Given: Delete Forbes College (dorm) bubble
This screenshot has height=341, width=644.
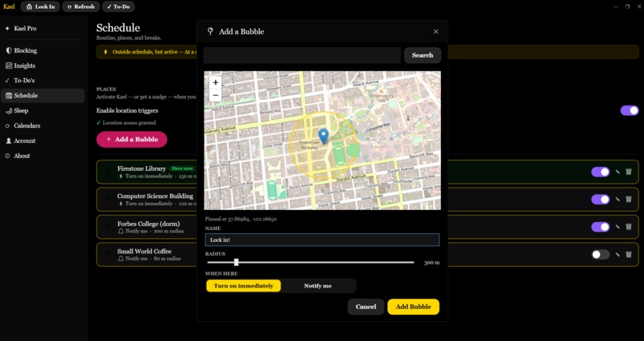Looking at the screenshot, I should (628, 227).
